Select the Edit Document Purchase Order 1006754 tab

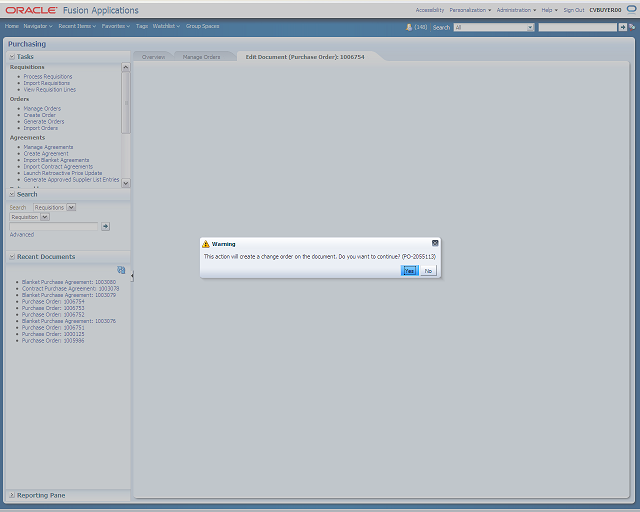coord(305,57)
